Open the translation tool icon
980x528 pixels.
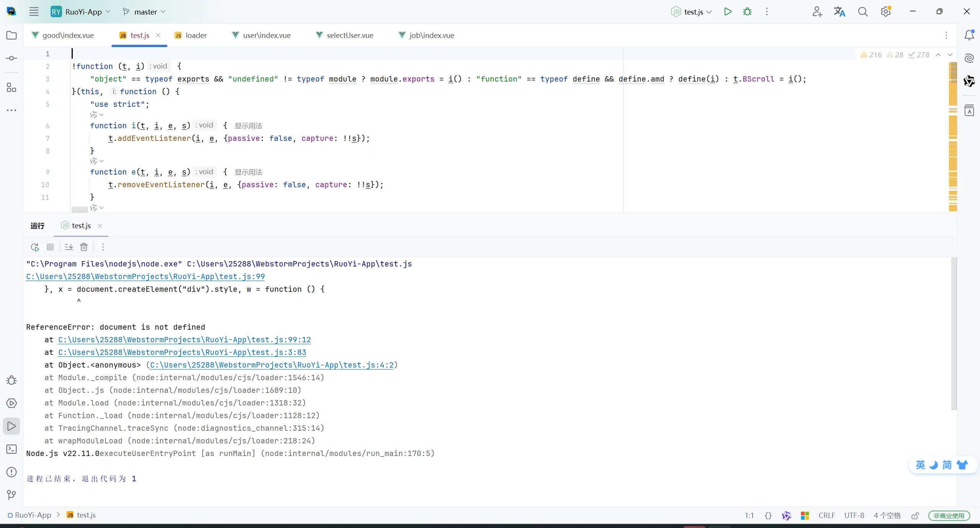[x=839, y=11]
